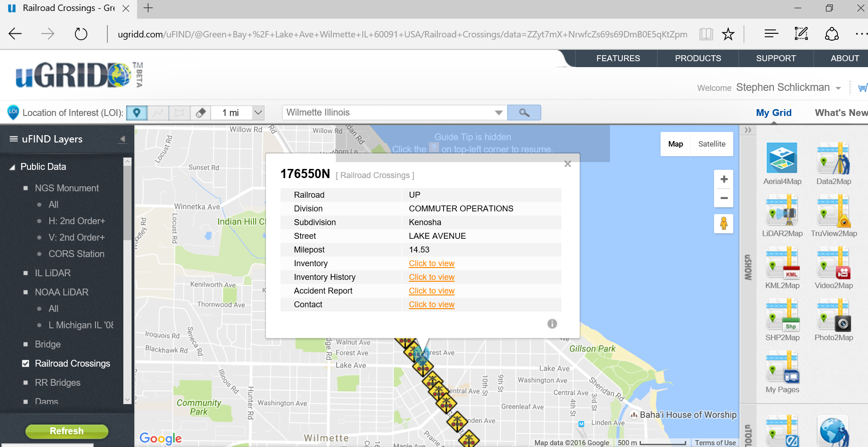Click the info icon in popup
The width and height of the screenshot is (868, 447).
tap(552, 324)
